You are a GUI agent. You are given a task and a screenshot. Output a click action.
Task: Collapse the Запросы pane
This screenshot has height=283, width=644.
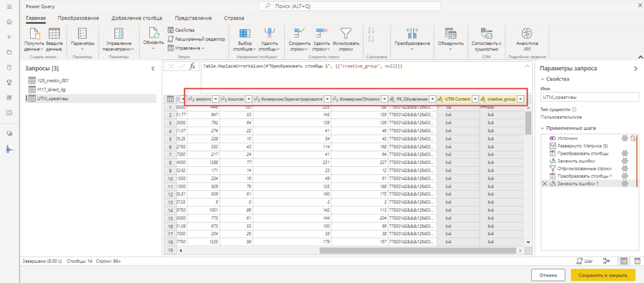pyautogui.click(x=153, y=69)
